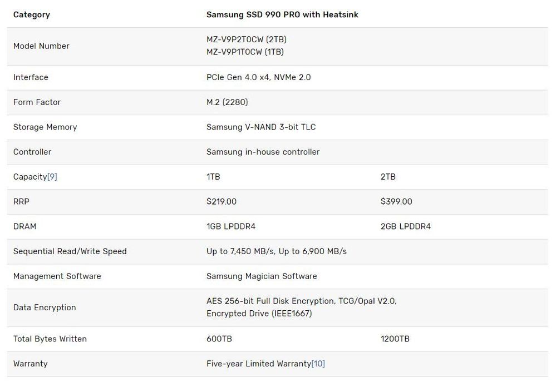Screen dimensions: 556x392
Task: Open footnote [9] link beside Capacity
Action: click(x=52, y=177)
